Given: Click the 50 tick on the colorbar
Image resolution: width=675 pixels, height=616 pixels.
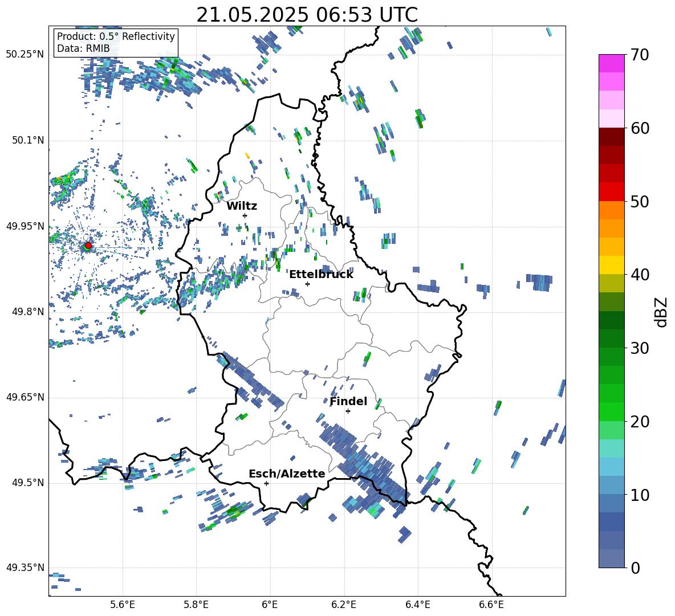Looking at the screenshot, I should (640, 202).
